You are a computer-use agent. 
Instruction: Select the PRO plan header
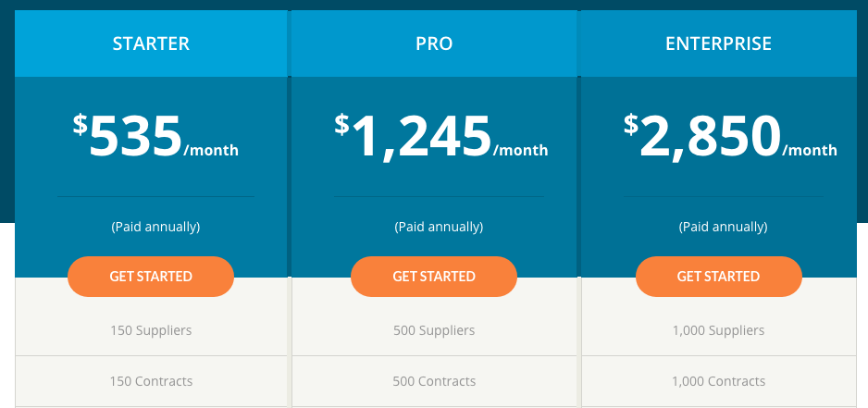click(434, 43)
